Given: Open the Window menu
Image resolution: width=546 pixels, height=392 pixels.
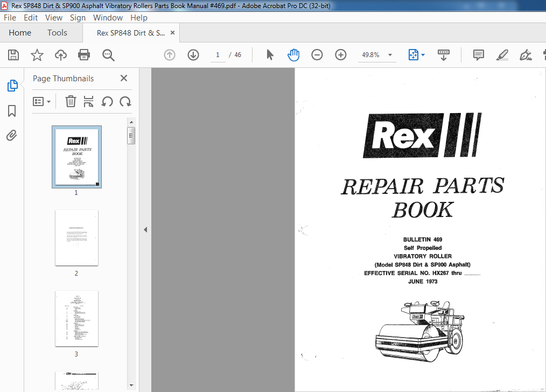Looking at the screenshot, I should point(108,17).
